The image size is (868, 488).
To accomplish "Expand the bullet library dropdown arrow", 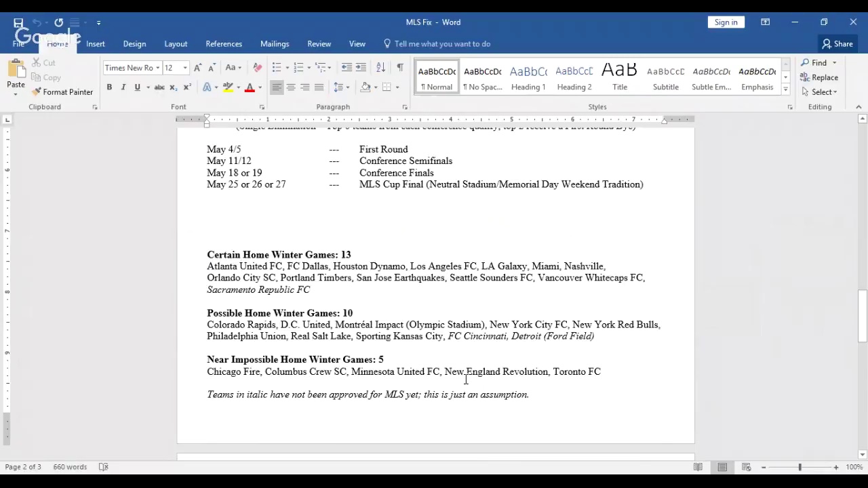I will click(x=287, y=68).
